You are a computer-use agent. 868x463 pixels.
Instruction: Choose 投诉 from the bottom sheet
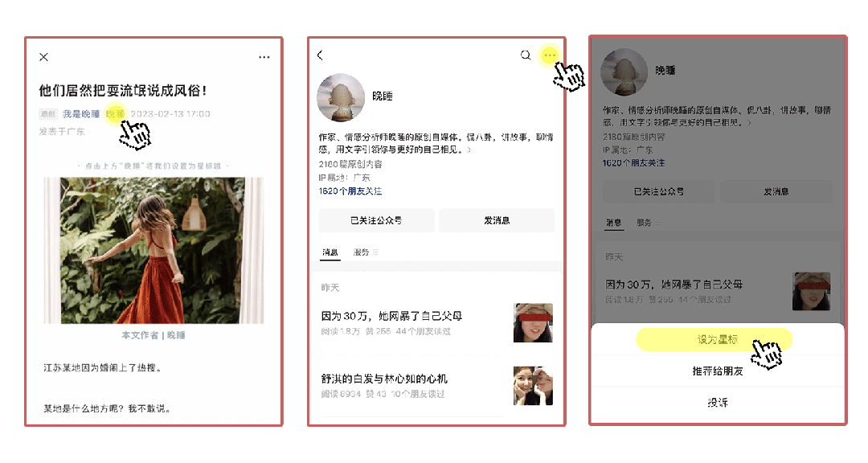(718, 402)
